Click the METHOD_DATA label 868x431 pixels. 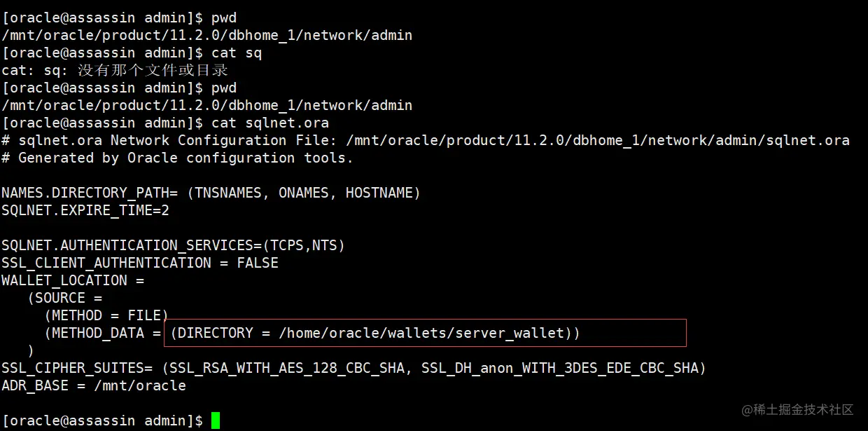click(97, 333)
